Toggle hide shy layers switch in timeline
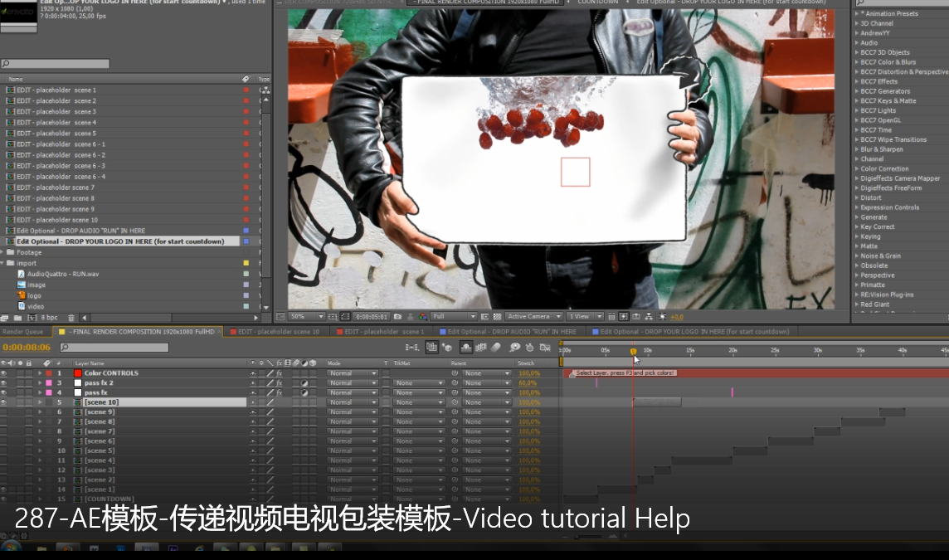 (466, 348)
